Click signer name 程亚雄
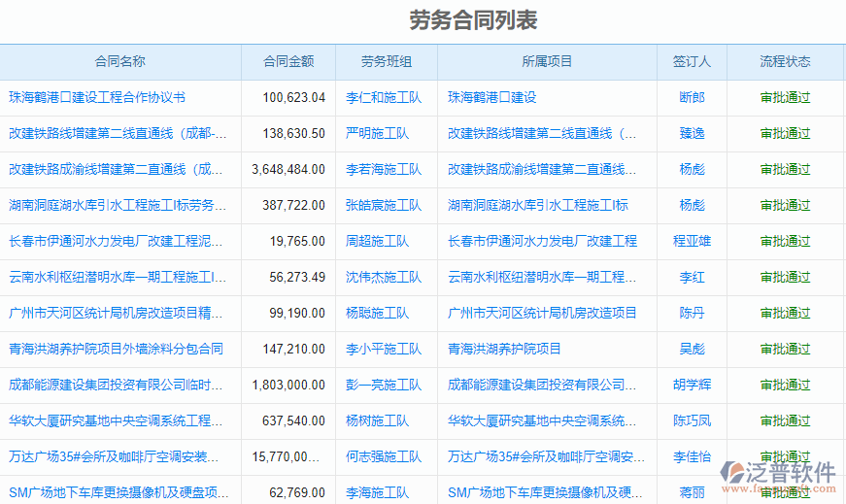The width and height of the screenshot is (846, 504). tap(692, 241)
